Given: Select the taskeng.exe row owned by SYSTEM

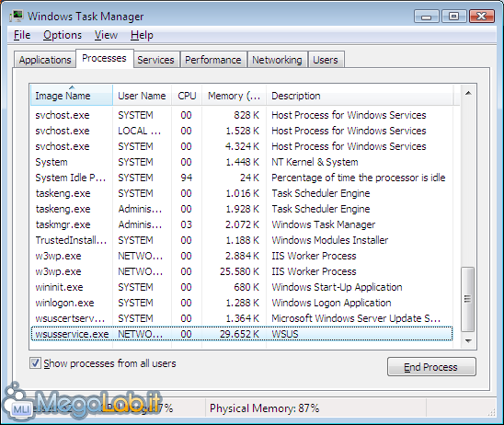Looking at the screenshot, I should pos(242,193).
